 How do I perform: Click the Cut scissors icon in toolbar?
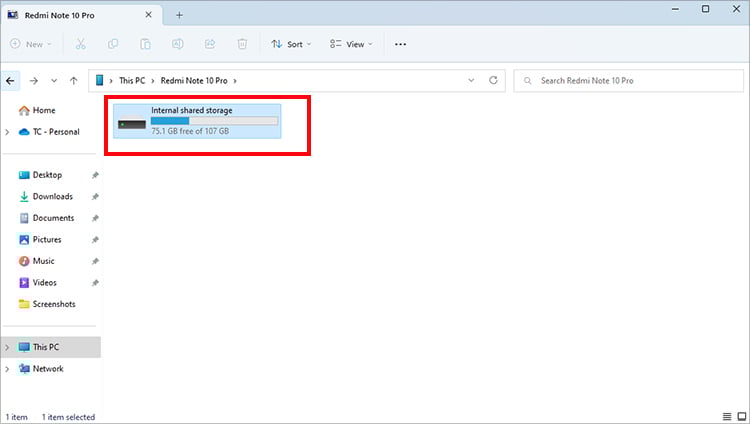pyautogui.click(x=81, y=44)
